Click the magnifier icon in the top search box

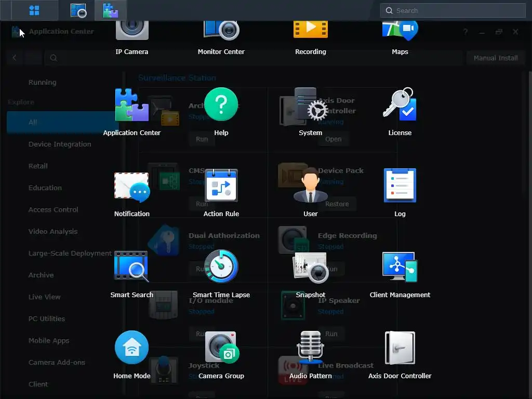[389, 10]
